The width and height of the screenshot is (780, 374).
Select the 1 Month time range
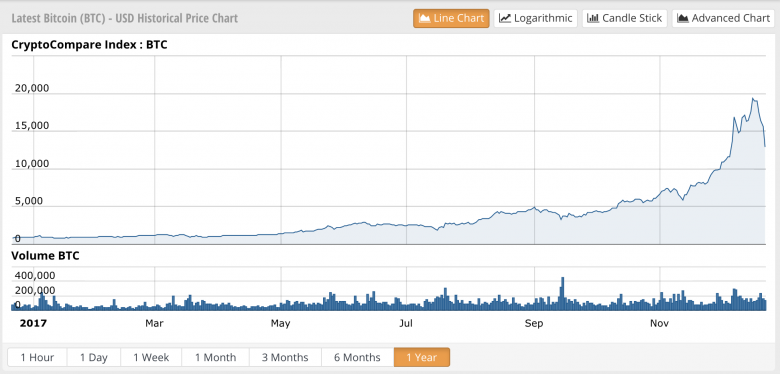pyautogui.click(x=215, y=357)
